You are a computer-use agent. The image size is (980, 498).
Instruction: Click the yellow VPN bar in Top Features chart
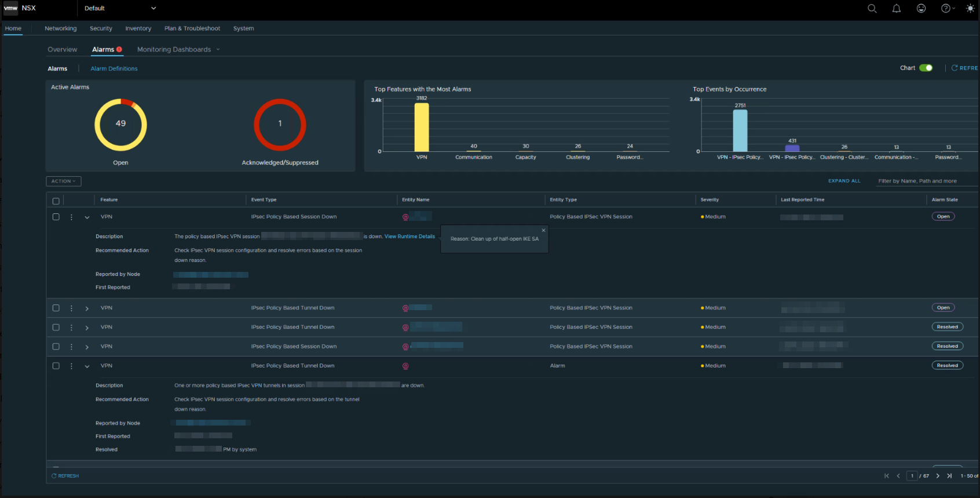[x=422, y=128]
